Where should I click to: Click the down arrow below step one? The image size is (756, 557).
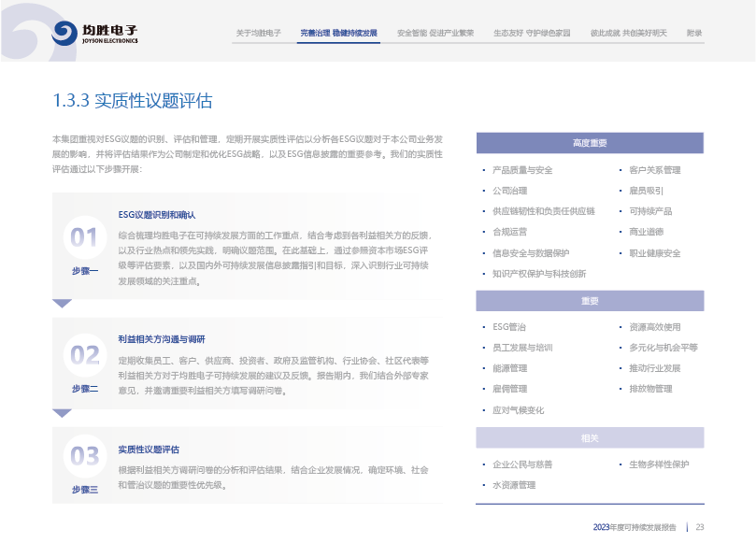[x=62, y=303]
